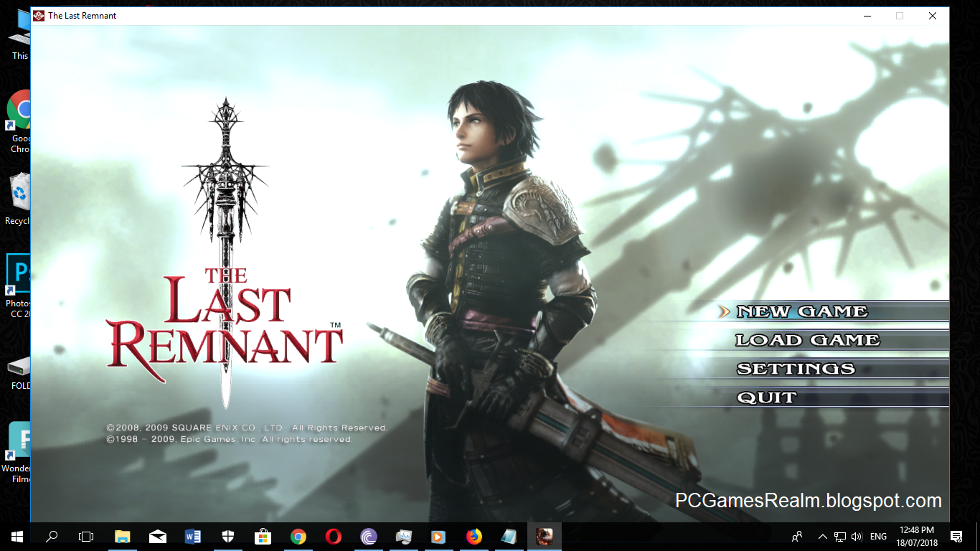The height and width of the screenshot is (551, 980).
Task: Open Windows Defender shield icon
Action: point(228,536)
